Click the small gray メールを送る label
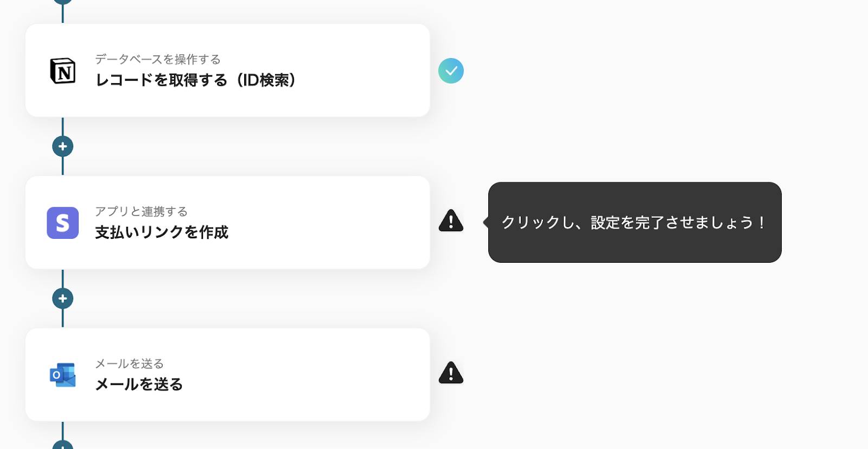This screenshot has height=449, width=868. [x=129, y=363]
